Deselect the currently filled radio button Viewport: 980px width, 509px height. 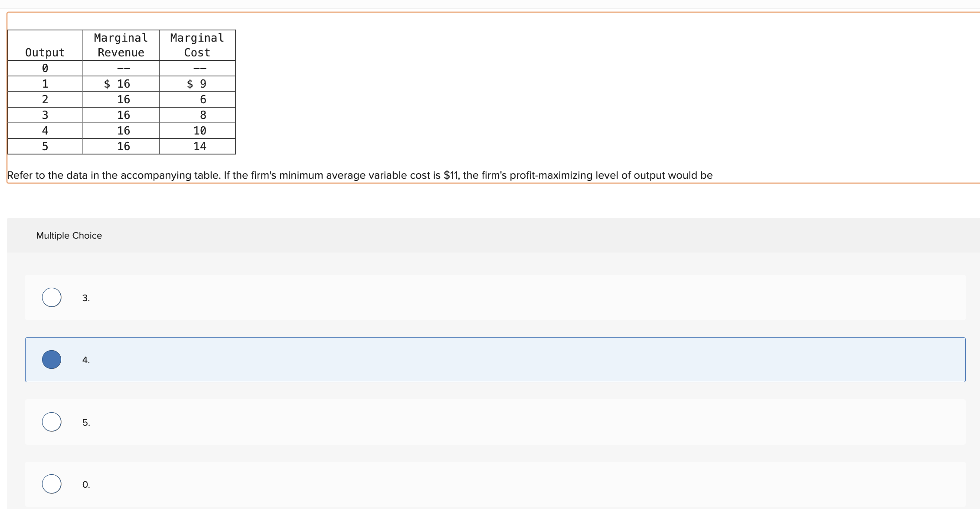(x=51, y=359)
